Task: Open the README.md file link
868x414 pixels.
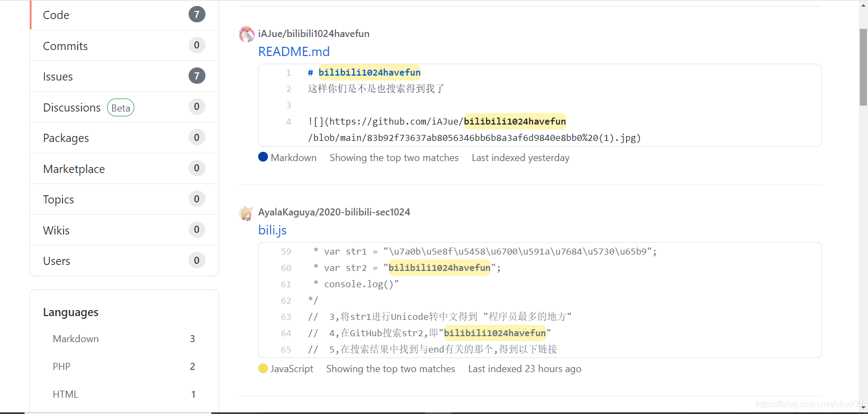Action: coord(294,52)
